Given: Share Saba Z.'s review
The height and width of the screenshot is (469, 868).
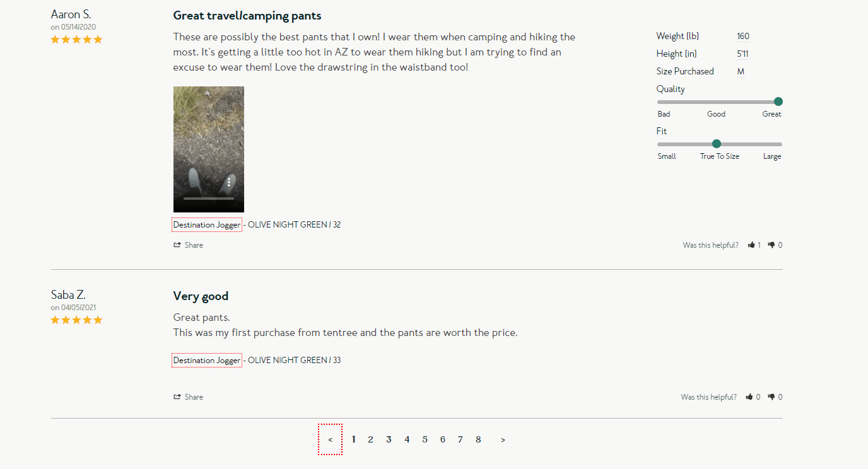Looking at the screenshot, I should [x=189, y=397].
